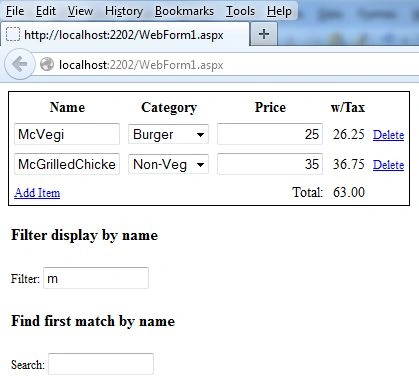Click the price field showing 35
This screenshot has width=419, height=383.
tap(270, 164)
